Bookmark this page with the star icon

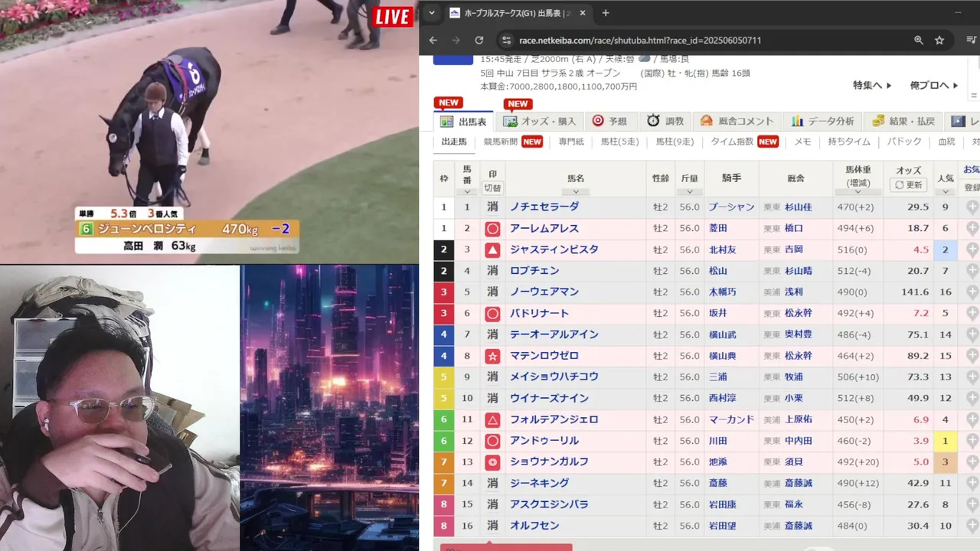pos(939,41)
